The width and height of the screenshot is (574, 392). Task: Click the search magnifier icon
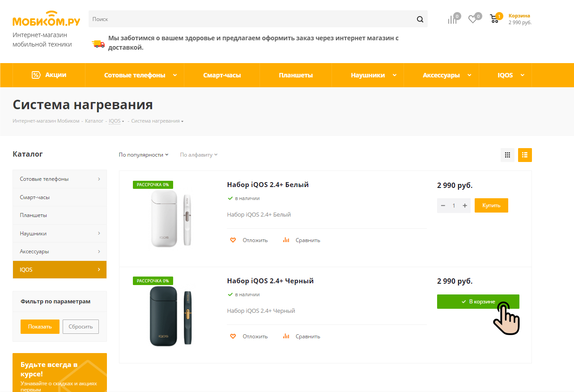coord(420,19)
